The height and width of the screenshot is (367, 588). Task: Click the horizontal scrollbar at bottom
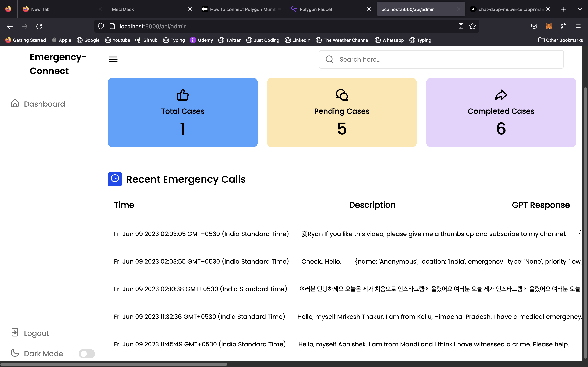click(114, 364)
